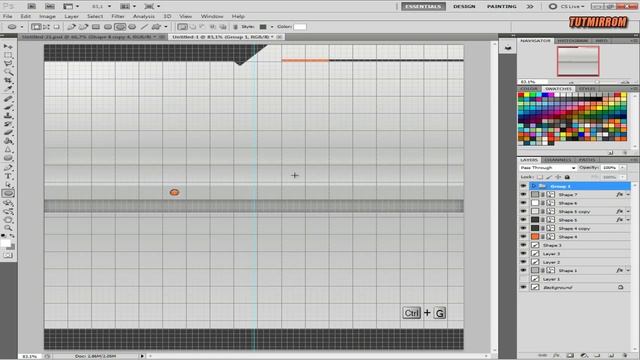Select the Clone Stamp tool
The height and width of the screenshot is (360, 640).
(x=8, y=116)
